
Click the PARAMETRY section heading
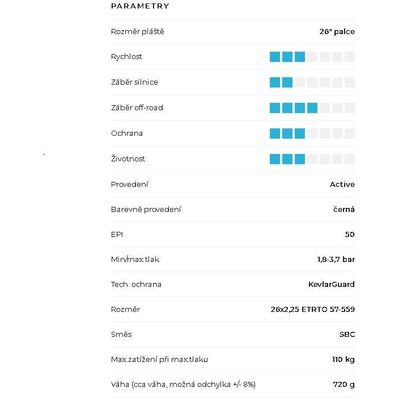click(x=140, y=6)
